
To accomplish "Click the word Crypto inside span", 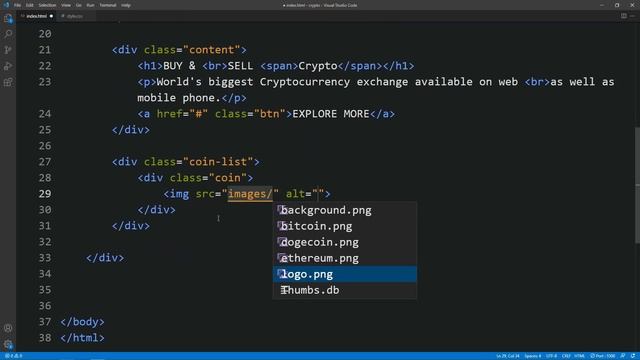I will pyautogui.click(x=318, y=66).
